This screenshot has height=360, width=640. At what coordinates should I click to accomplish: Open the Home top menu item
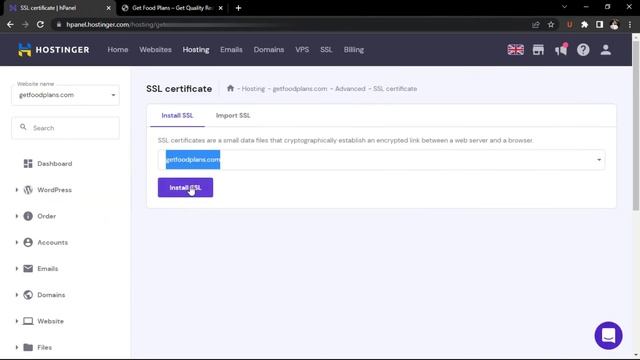pos(118,50)
